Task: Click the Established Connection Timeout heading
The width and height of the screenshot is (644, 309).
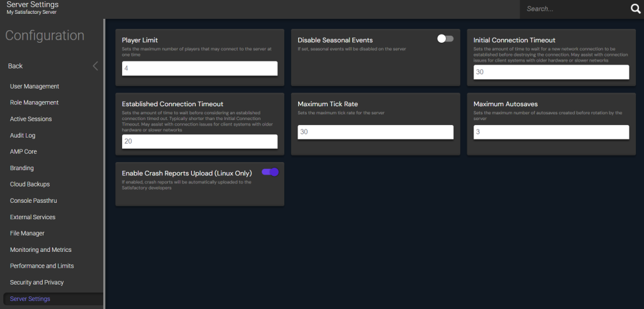Action: coord(172,104)
